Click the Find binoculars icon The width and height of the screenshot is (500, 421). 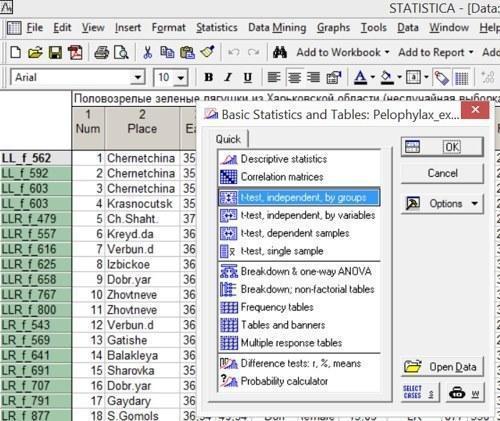coord(280,52)
